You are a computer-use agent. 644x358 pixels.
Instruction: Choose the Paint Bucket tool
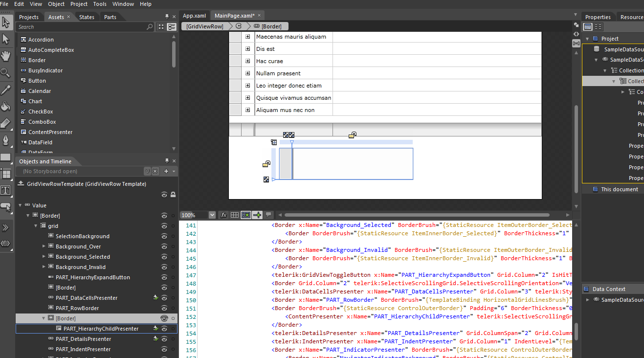6,106
